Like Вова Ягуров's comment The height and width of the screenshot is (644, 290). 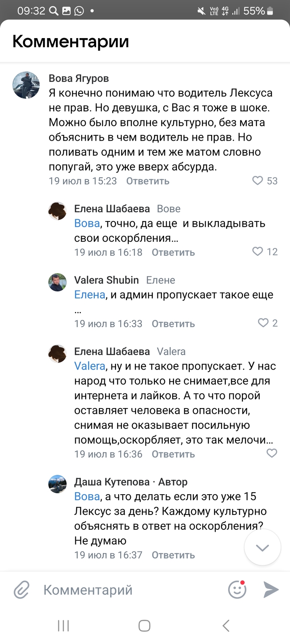258,180
